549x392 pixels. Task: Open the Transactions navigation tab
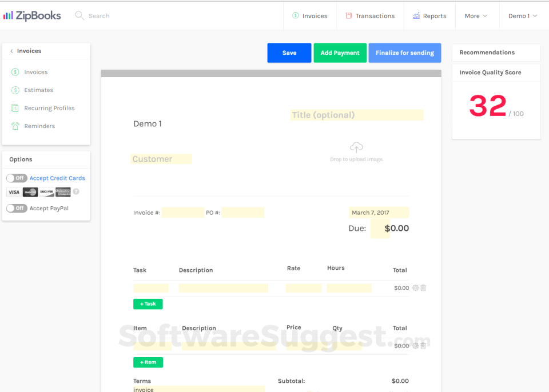pyautogui.click(x=370, y=16)
